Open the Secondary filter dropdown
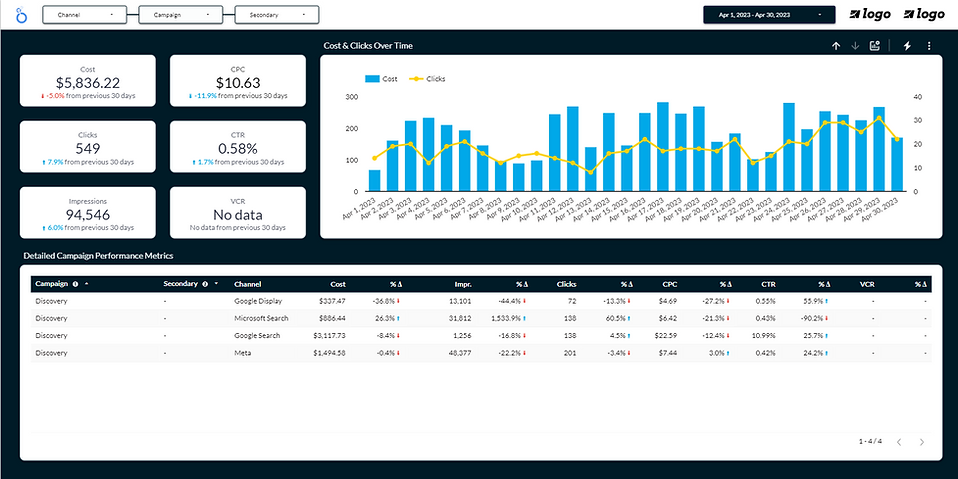Viewport: 958px width, 479px height. (276, 15)
